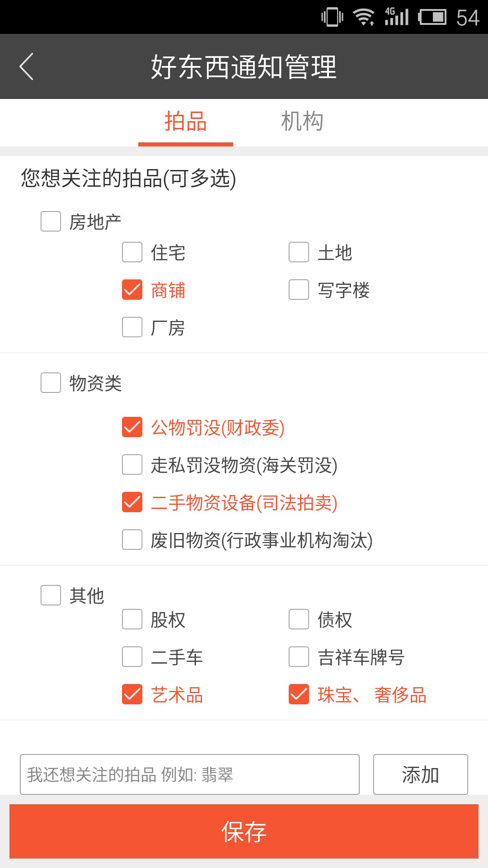This screenshot has width=488, height=868.
Task: Check the 房地产 category checkbox
Action: tap(51, 222)
